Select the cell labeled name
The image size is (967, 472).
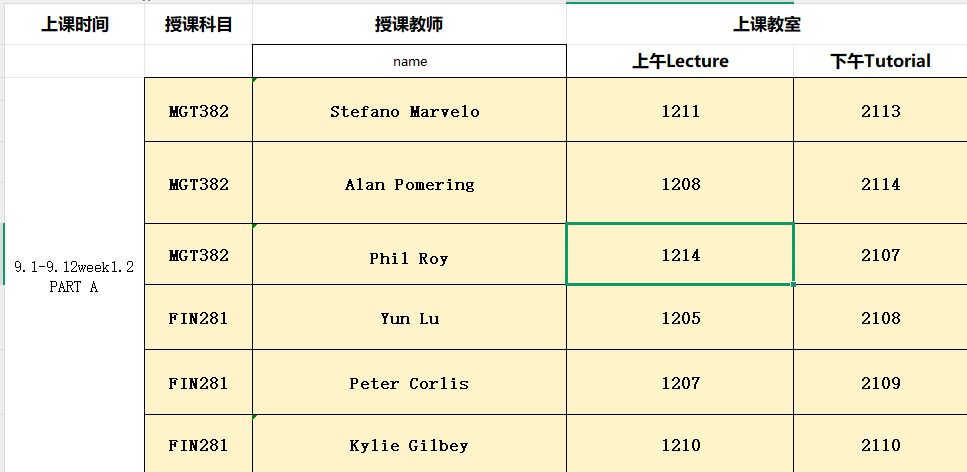[x=409, y=61]
